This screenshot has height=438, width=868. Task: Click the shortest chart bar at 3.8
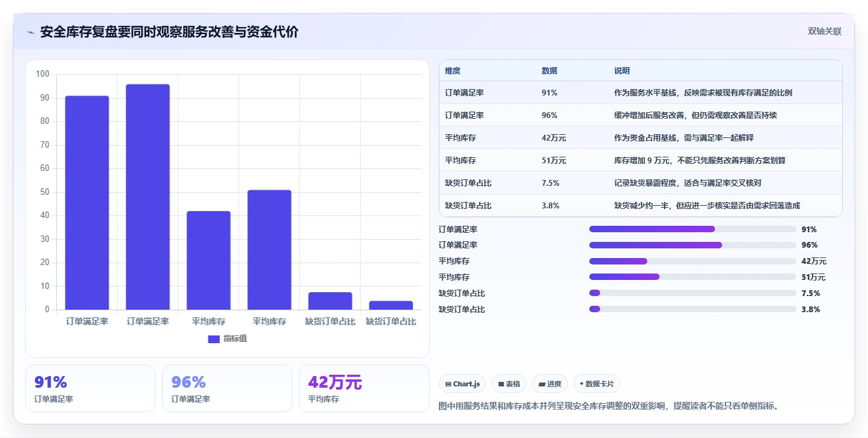point(391,305)
